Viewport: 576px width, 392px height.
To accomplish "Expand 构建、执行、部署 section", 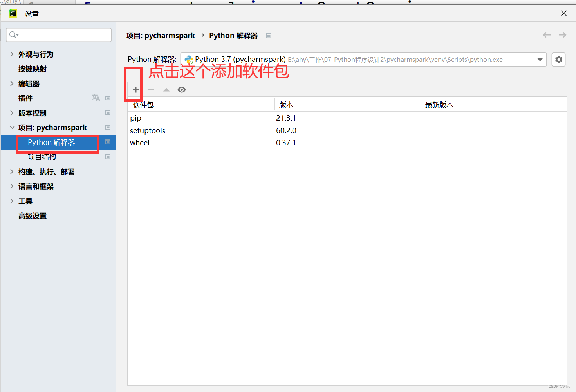I will (x=12, y=172).
